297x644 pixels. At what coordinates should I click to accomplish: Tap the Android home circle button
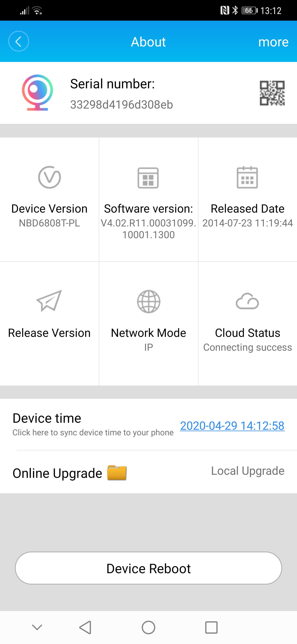pos(148,627)
